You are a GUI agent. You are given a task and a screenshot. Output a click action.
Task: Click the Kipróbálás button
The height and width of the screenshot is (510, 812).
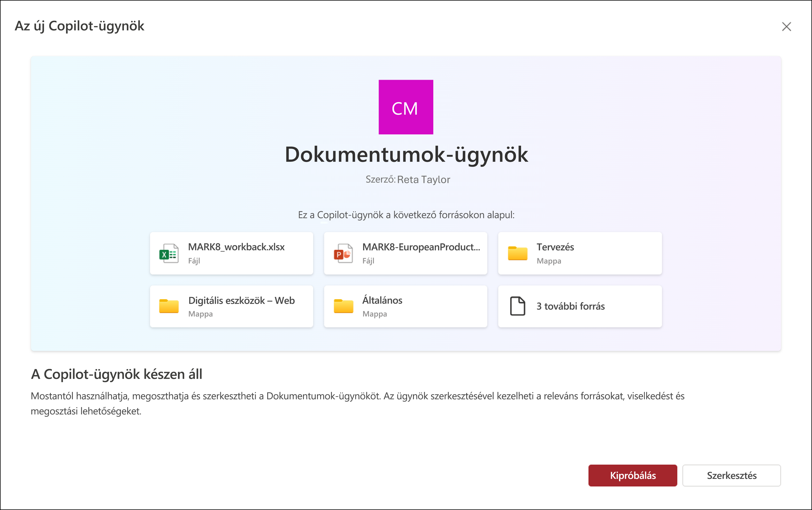point(632,475)
